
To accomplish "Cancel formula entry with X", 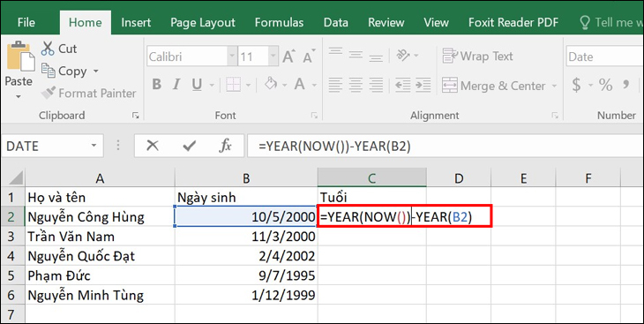I will click(x=153, y=145).
